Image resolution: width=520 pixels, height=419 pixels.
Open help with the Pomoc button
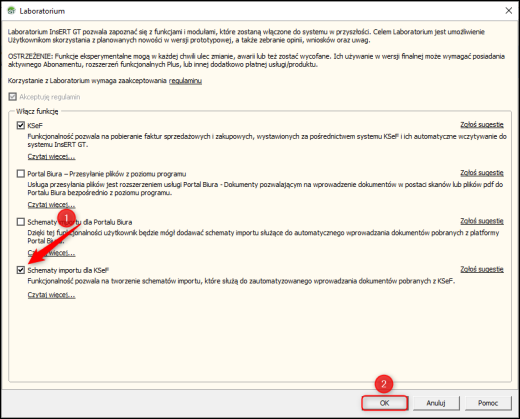(x=488, y=403)
